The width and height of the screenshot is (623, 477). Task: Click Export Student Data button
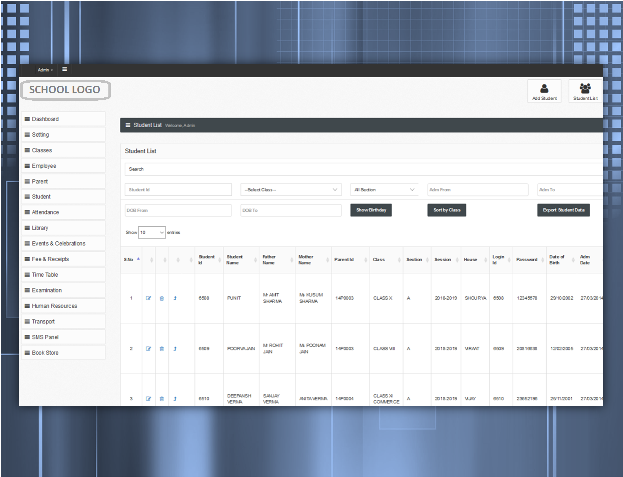tap(563, 210)
